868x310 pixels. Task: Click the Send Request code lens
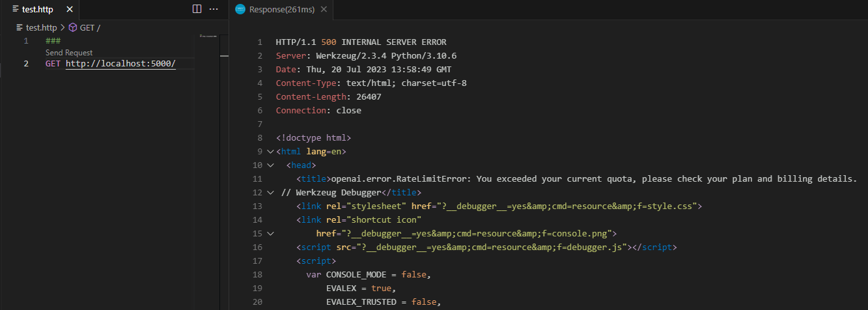(69, 53)
